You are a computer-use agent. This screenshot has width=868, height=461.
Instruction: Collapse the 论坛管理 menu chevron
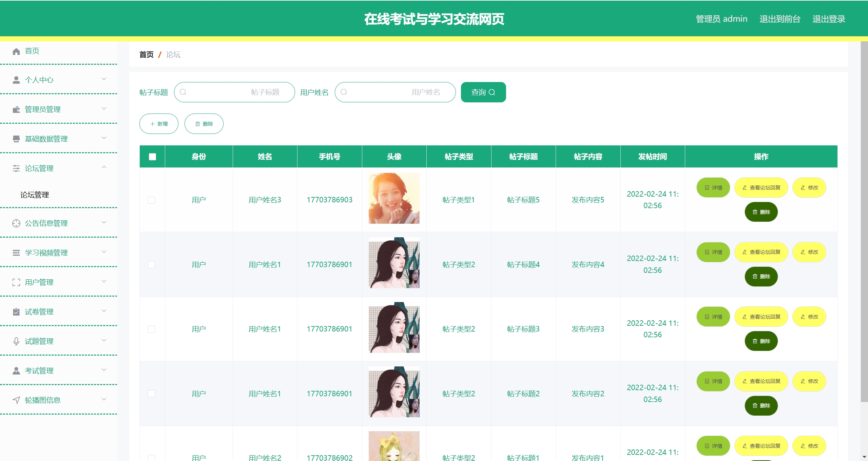(104, 167)
